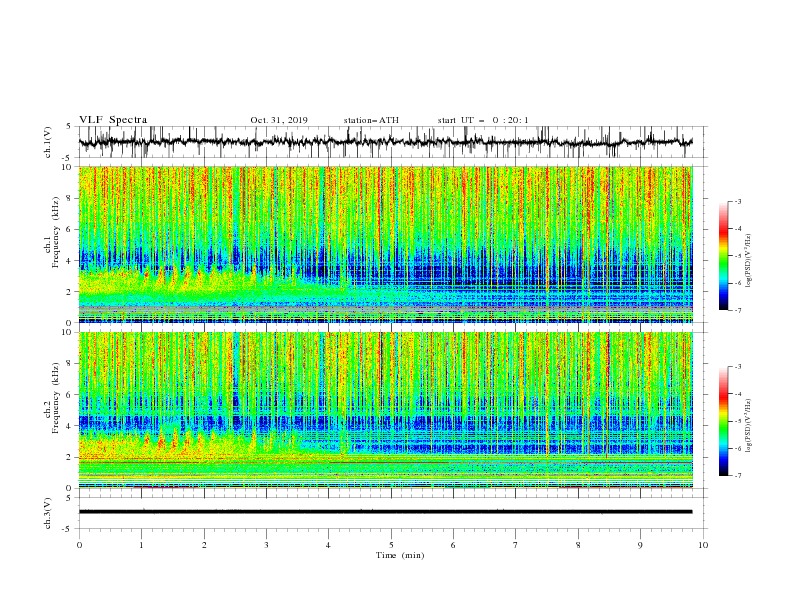Click the time axis tick label '8'
792x612 pixels.
pyautogui.click(x=578, y=545)
